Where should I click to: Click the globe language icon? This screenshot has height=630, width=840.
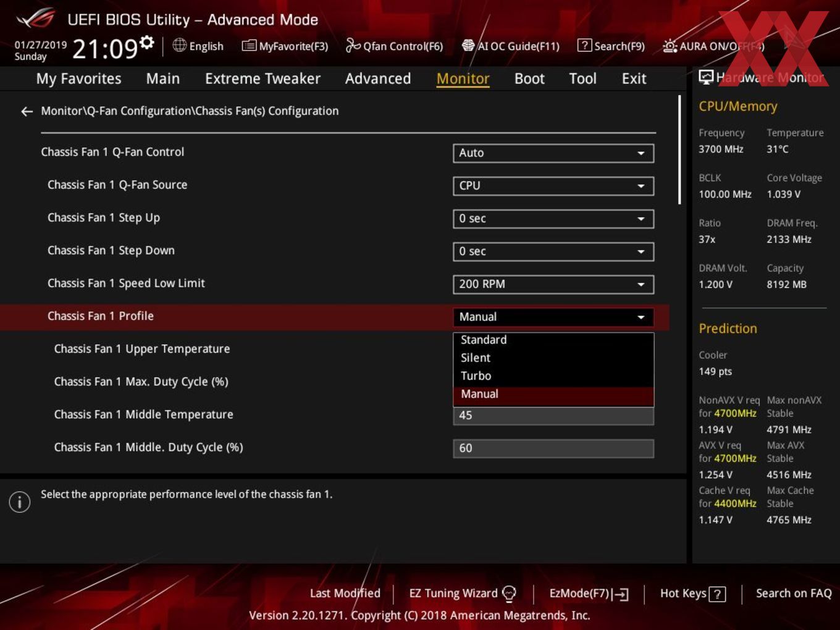click(179, 45)
